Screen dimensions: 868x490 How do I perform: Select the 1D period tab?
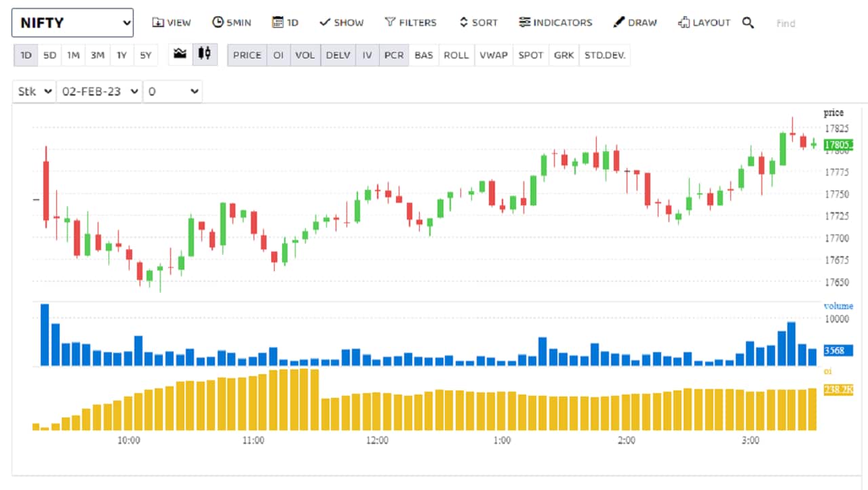26,56
